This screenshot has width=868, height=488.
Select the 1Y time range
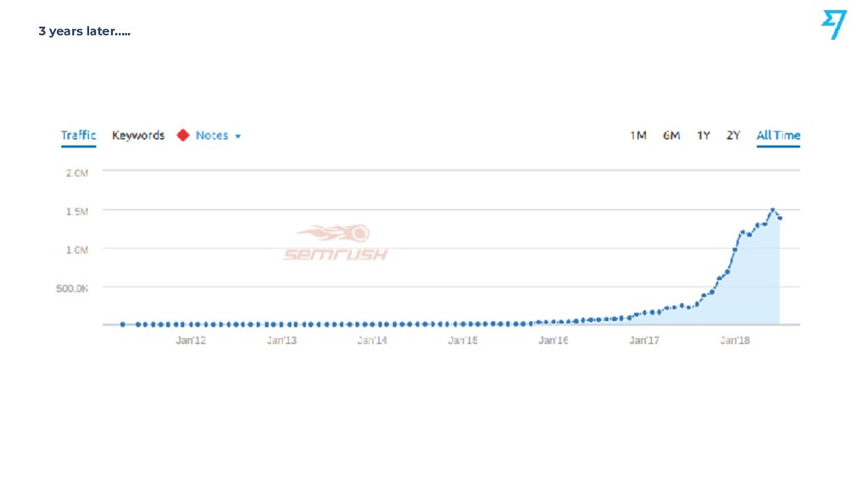pyautogui.click(x=704, y=136)
